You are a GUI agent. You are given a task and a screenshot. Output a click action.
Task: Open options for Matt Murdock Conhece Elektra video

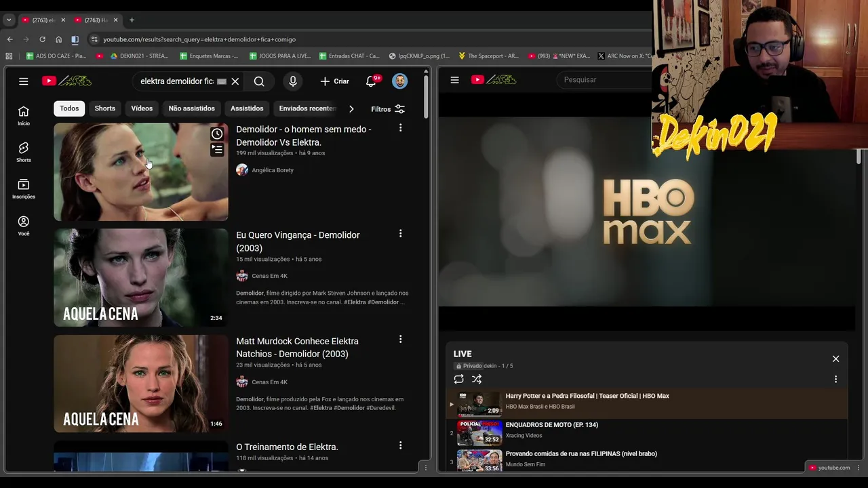400,339
